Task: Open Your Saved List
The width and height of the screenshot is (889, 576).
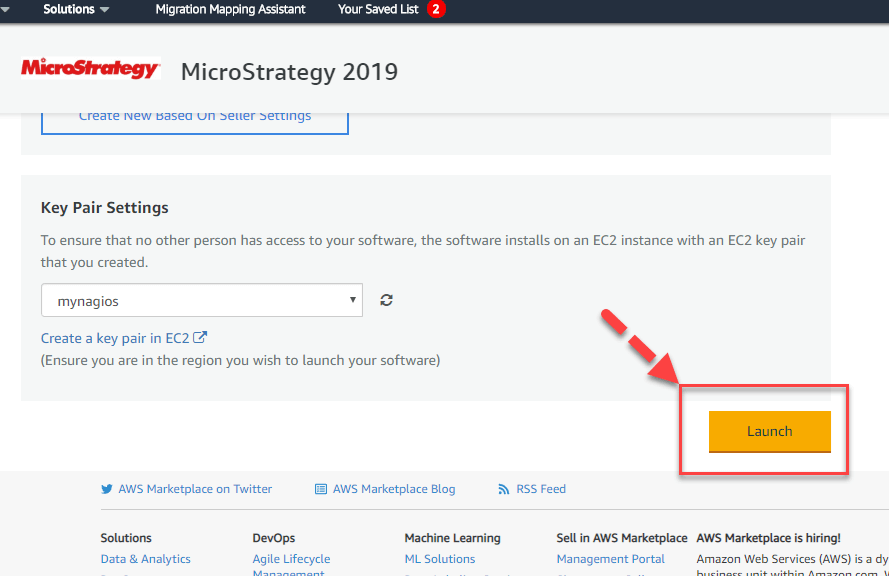Action: (378, 9)
